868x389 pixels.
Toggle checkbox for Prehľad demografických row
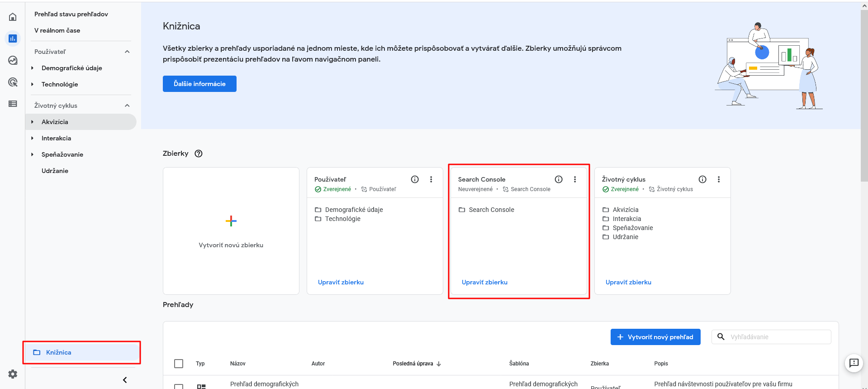[179, 386]
